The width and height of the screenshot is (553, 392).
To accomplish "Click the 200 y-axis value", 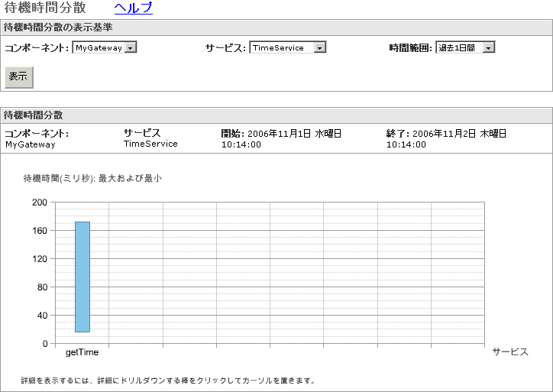I will click(40, 202).
